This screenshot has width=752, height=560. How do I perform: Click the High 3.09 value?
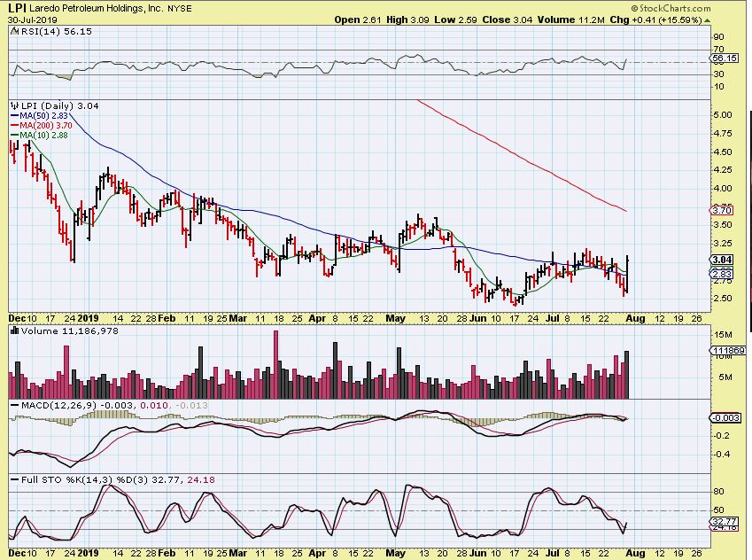tap(407, 19)
